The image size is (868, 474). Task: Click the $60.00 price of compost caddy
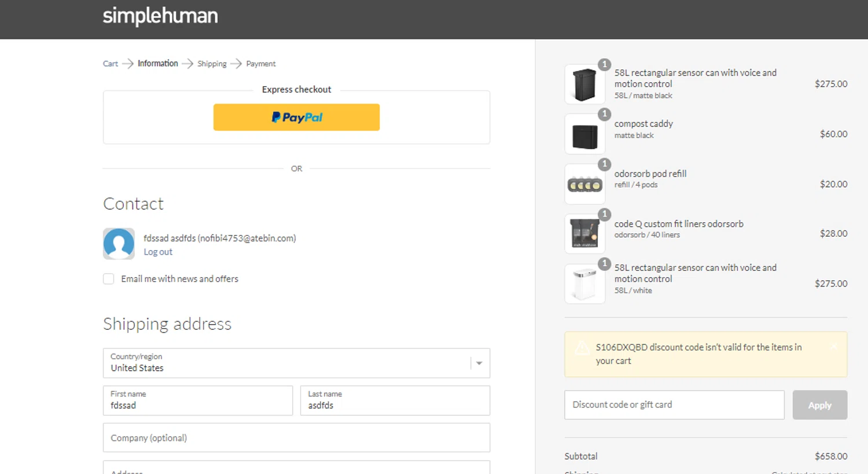point(833,134)
